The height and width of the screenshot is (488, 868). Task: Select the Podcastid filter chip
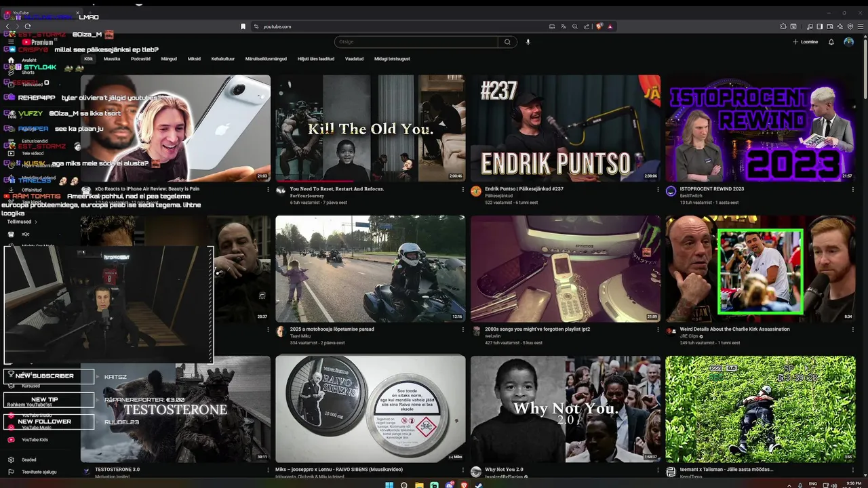click(140, 59)
